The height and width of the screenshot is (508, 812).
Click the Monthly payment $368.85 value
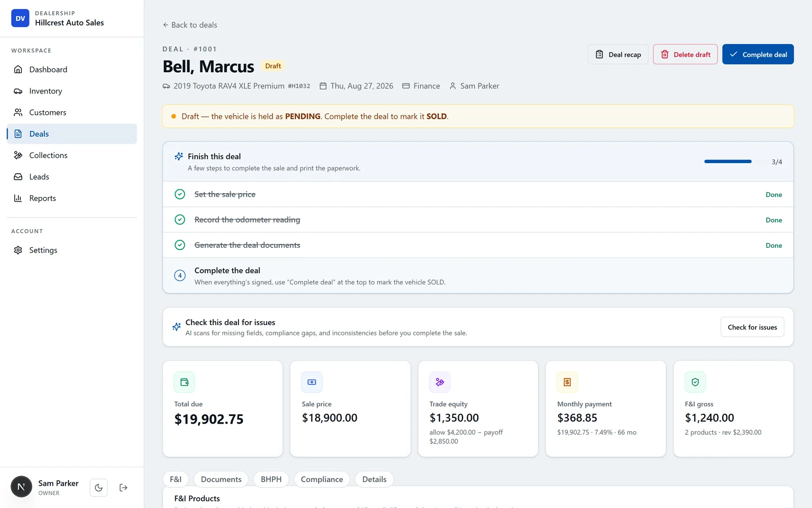pyautogui.click(x=577, y=418)
